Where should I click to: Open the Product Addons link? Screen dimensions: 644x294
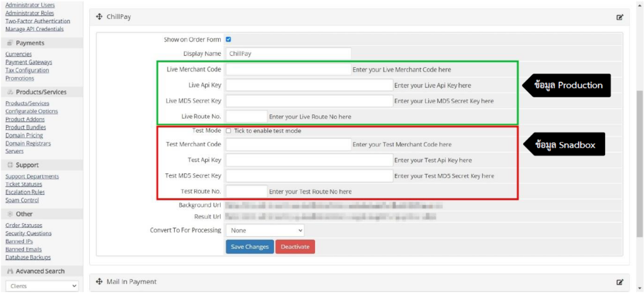[25, 119]
